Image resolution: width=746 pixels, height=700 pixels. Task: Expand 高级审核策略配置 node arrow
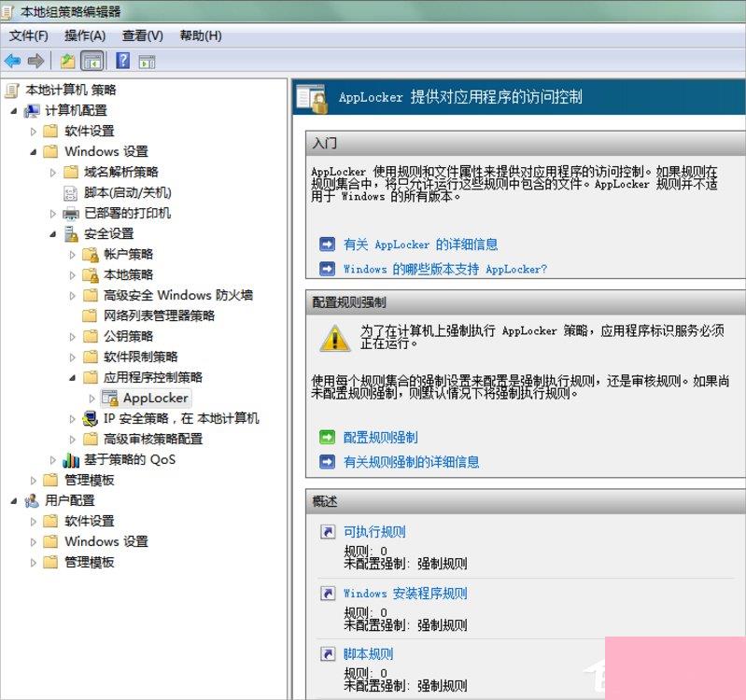pos(72,440)
